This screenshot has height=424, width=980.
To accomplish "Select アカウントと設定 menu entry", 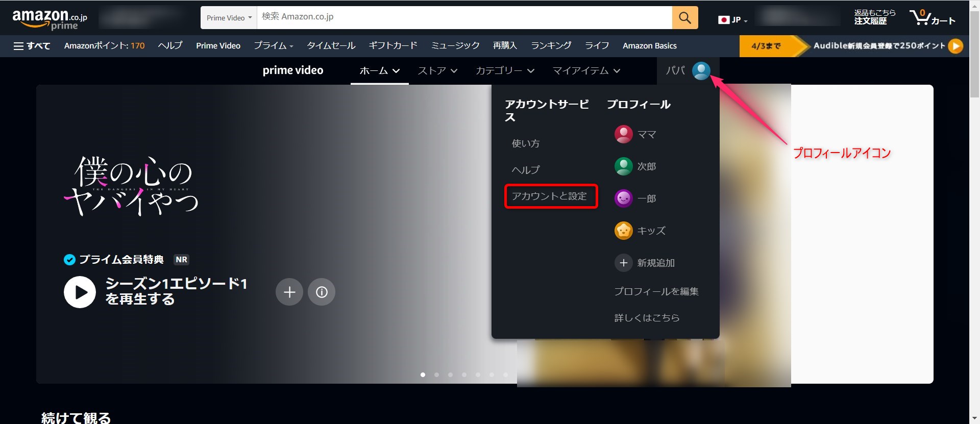I will (x=551, y=196).
